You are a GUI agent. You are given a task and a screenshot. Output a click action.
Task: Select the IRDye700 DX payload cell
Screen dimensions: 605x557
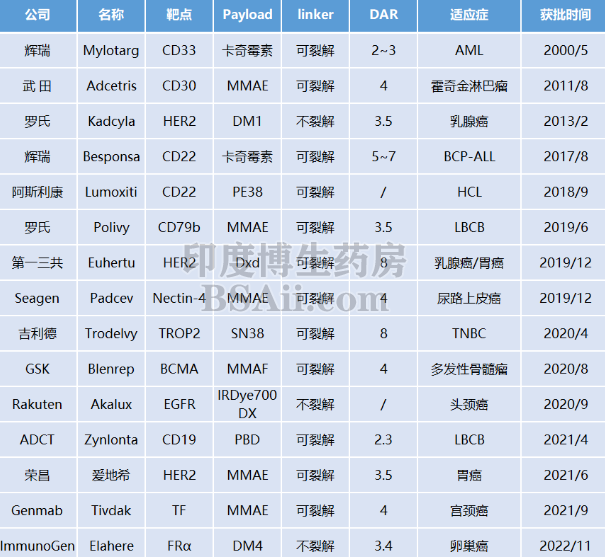[247, 404]
